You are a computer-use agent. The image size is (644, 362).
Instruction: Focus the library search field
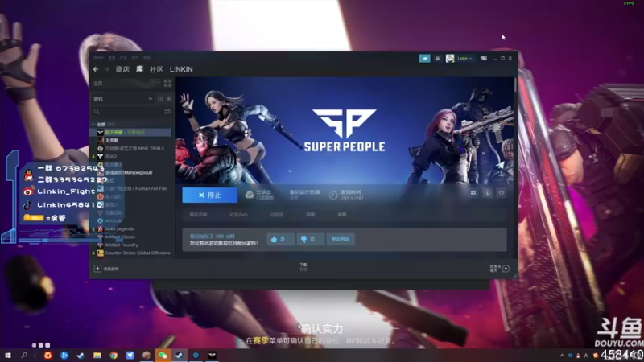click(x=127, y=112)
